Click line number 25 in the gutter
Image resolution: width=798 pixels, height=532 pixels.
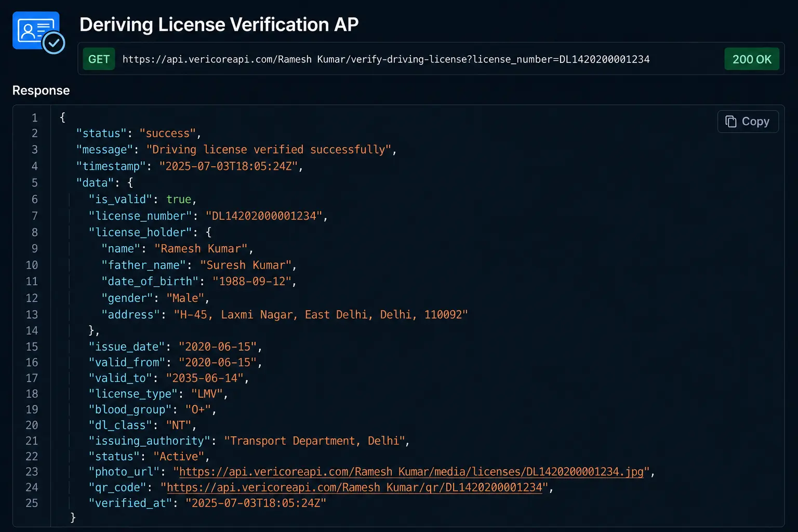[32, 503]
